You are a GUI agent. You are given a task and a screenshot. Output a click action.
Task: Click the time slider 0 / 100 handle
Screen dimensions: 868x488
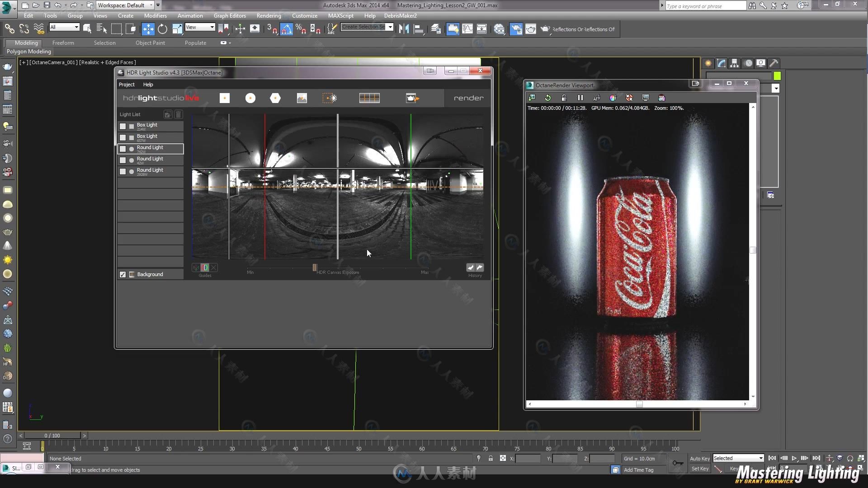(x=52, y=436)
